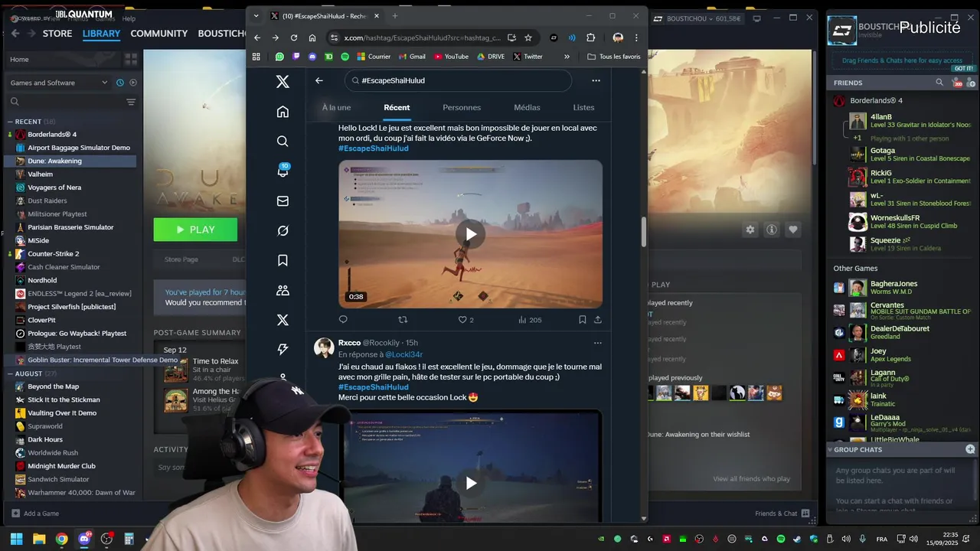Collapse the RECENT games section
980x551 pixels.
10,122
